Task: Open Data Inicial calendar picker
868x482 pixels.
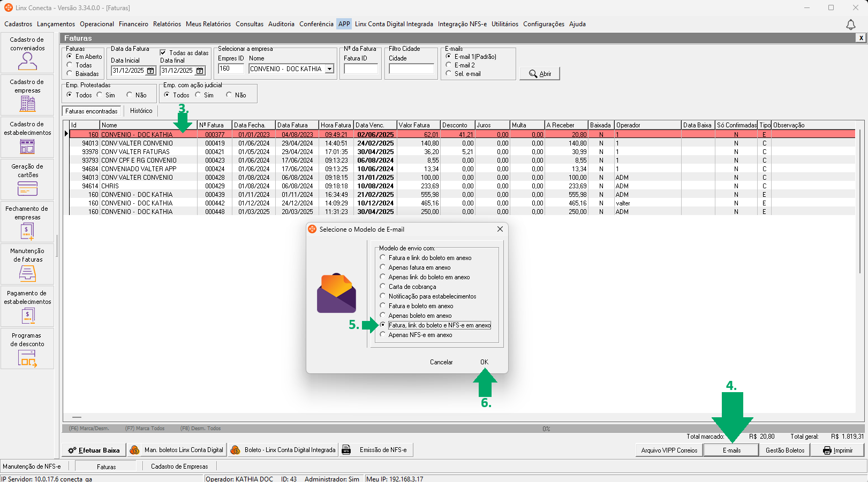Action: 150,71
